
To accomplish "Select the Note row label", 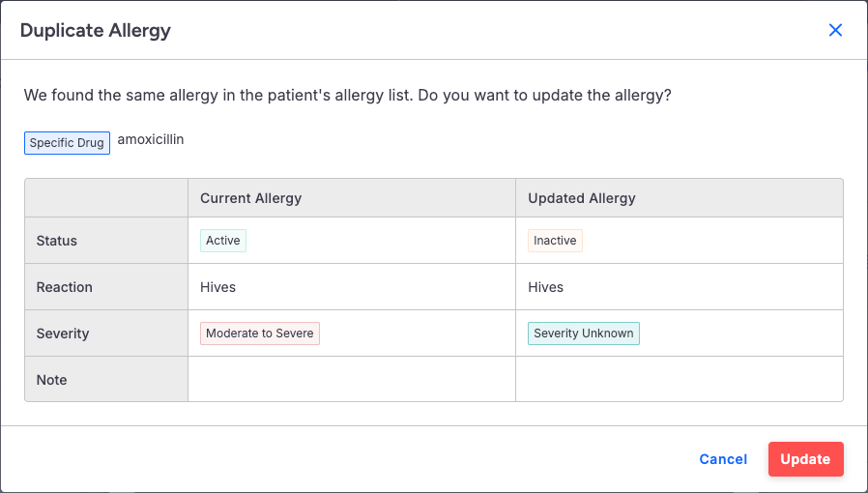I will [52, 380].
